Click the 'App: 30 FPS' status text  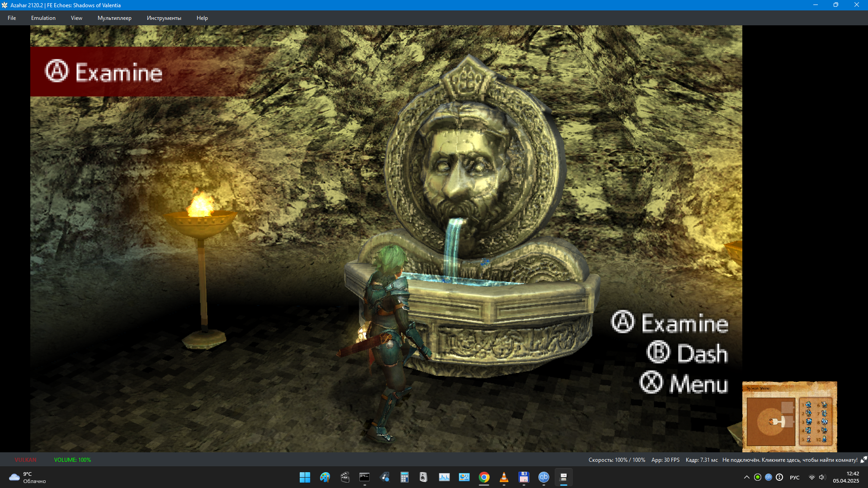(x=665, y=460)
